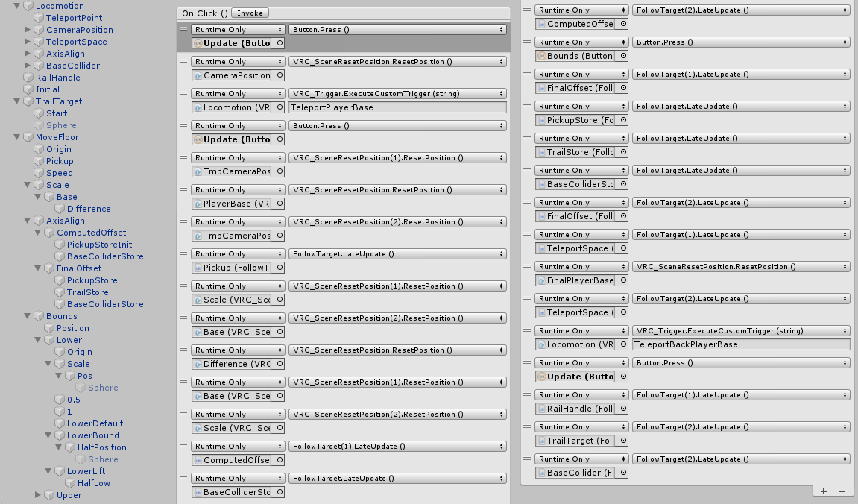Viewport: 858px width, 504px height.
Task: Open the function dropdown showing VRC_SceneResetPosition.ResetPosition for CameraPosition
Action: point(397,62)
